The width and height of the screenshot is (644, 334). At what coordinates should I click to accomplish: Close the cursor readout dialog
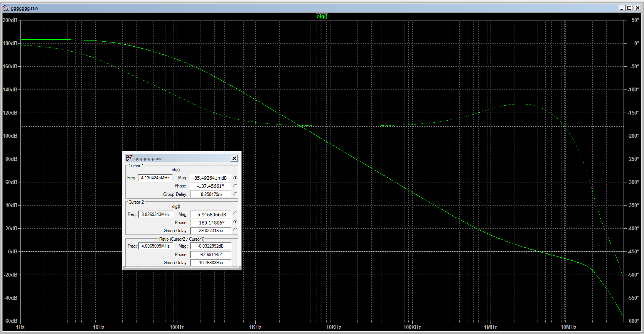(x=234, y=158)
